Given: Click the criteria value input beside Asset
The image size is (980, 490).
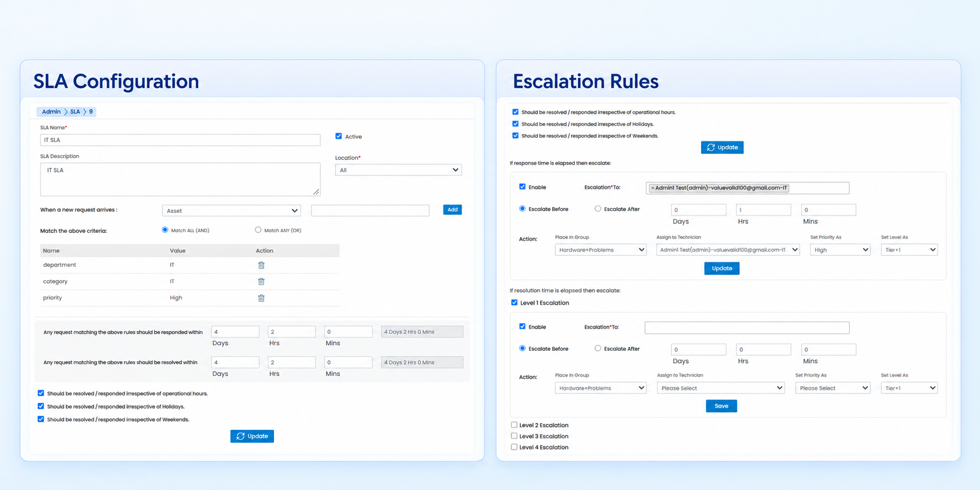Looking at the screenshot, I should pos(370,210).
